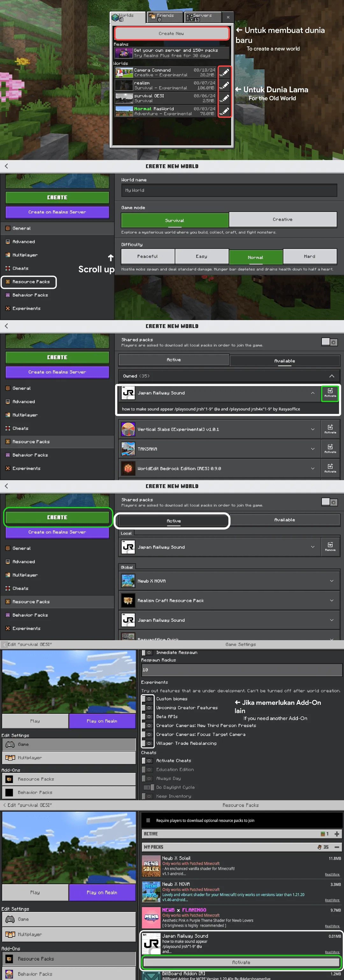Image resolution: width=344 pixels, height=980 pixels.
Task: Set difficulty to Hard
Action: point(310,256)
